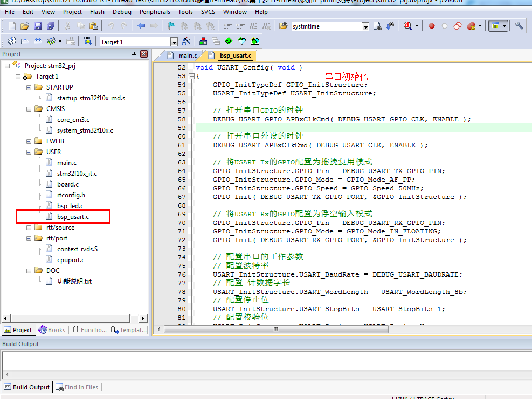532x399 pixels.
Task: Click the editor horizontal scrollbar
Action: tap(275, 329)
